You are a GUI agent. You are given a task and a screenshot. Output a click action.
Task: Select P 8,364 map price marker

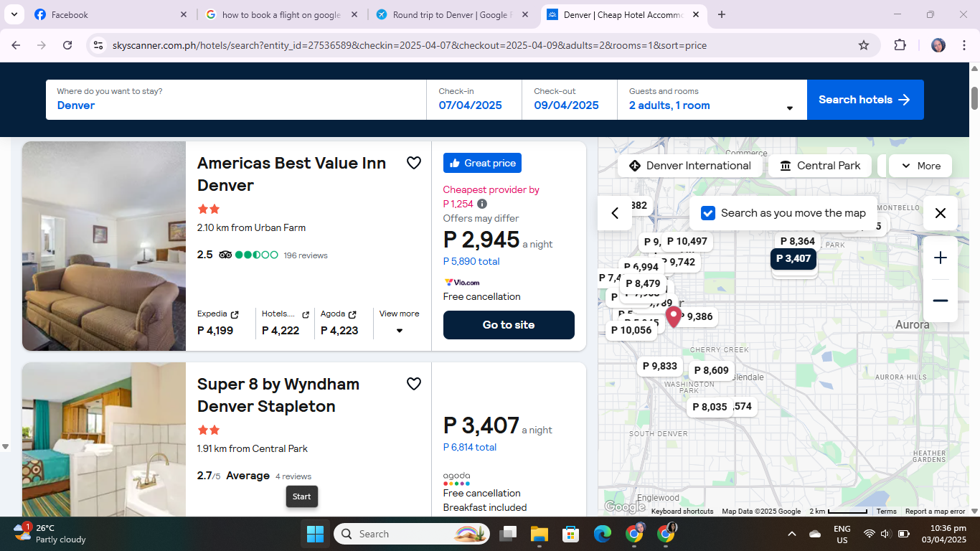[797, 242]
